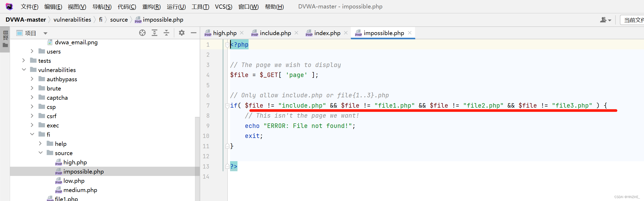This screenshot has width=644, height=201.
Task: Expand the help folder
Action: (x=40, y=143)
